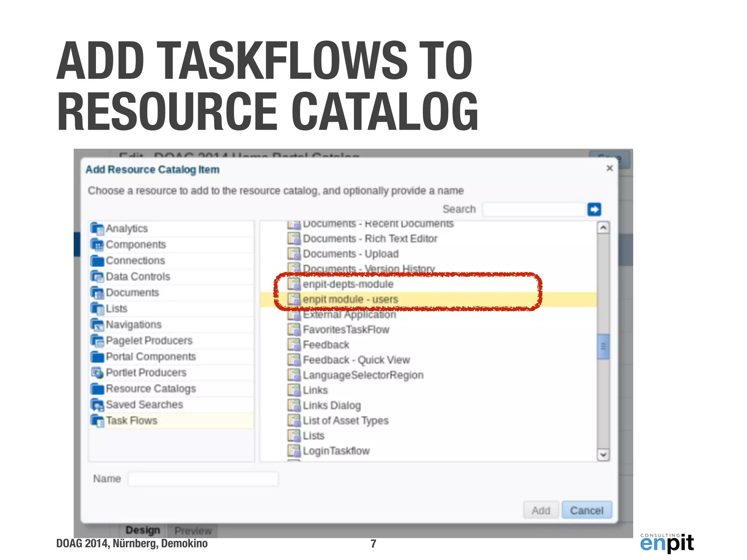The height and width of the screenshot is (560, 747).
Task: Click the Navigations folder icon
Action: [97, 325]
